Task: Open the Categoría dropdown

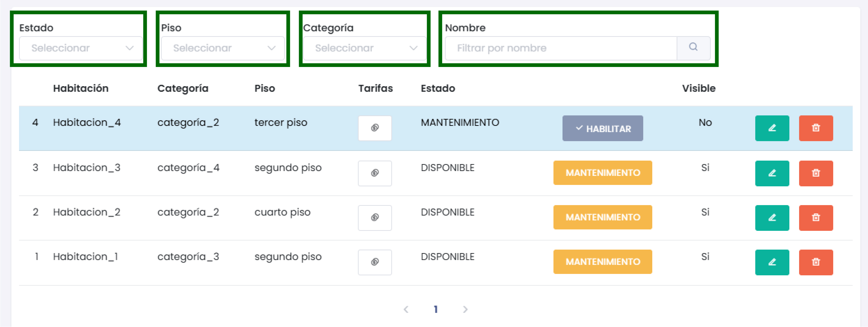Action: 365,48
